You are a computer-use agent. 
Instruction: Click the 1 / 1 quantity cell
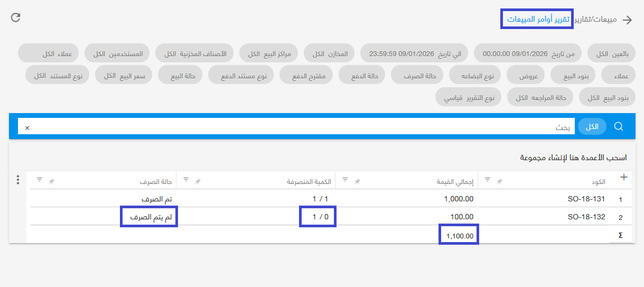click(321, 199)
